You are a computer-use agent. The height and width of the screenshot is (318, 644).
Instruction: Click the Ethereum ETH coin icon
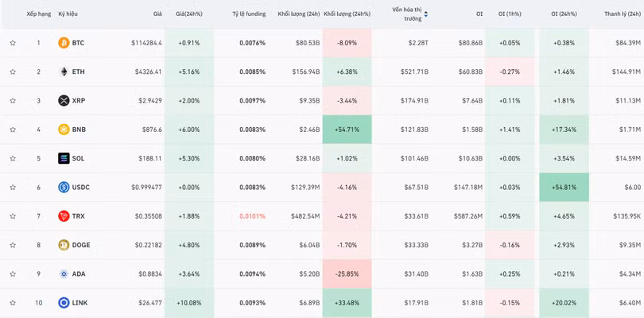[64, 72]
